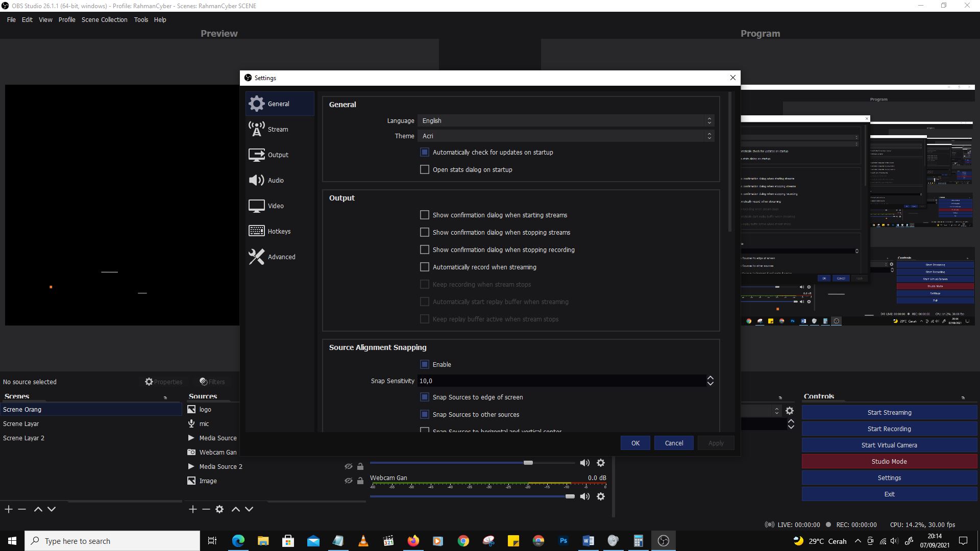Click Scene Collection menu in menu bar

pos(104,19)
